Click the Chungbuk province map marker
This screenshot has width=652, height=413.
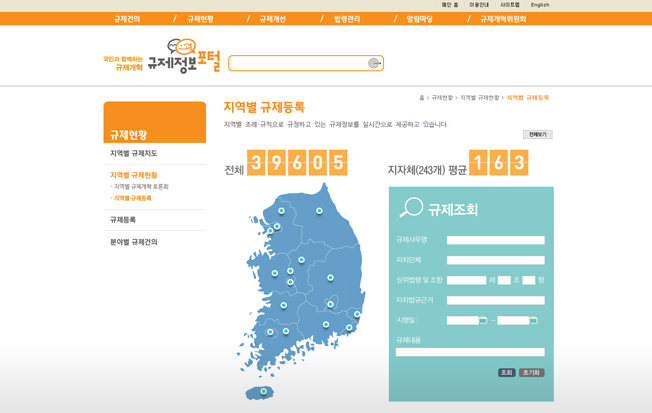coord(301,260)
